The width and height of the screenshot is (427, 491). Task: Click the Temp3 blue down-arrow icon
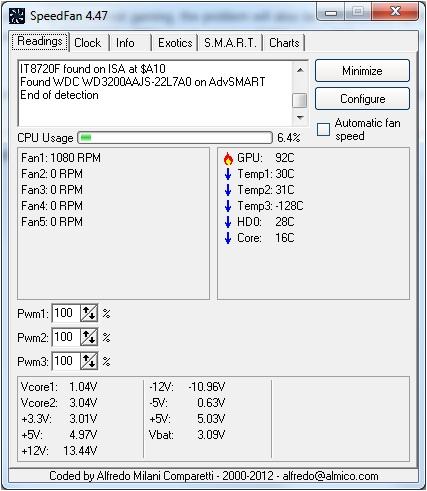coord(228,206)
